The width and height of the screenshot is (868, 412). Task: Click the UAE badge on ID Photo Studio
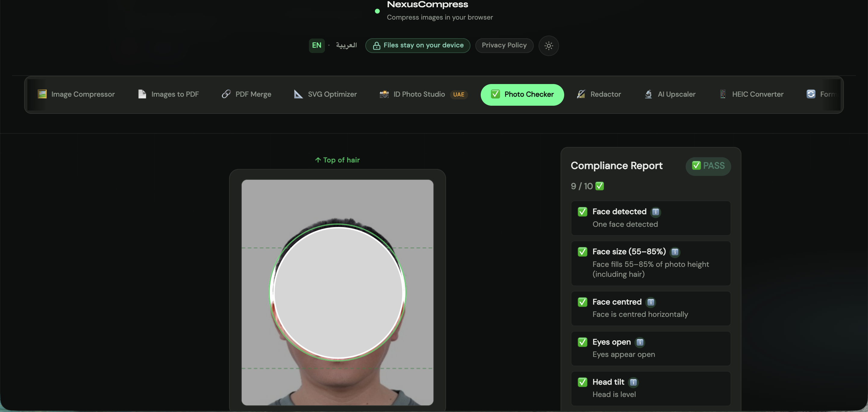pyautogui.click(x=459, y=95)
